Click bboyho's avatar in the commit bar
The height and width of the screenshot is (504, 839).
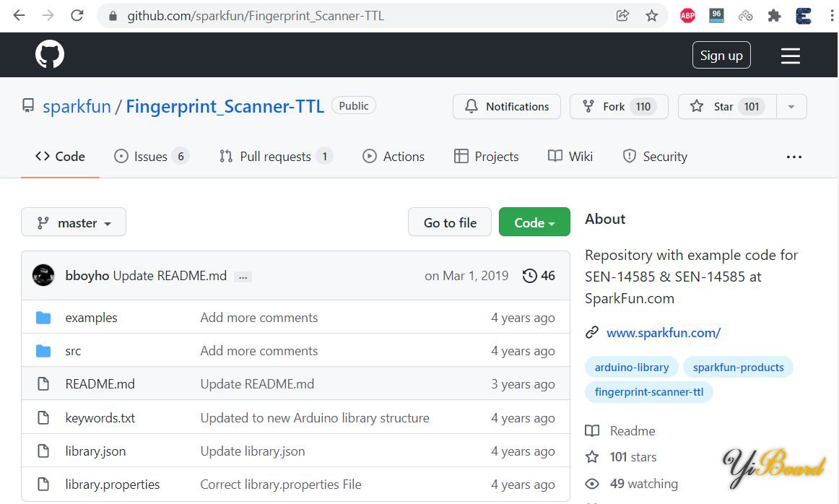43,275
